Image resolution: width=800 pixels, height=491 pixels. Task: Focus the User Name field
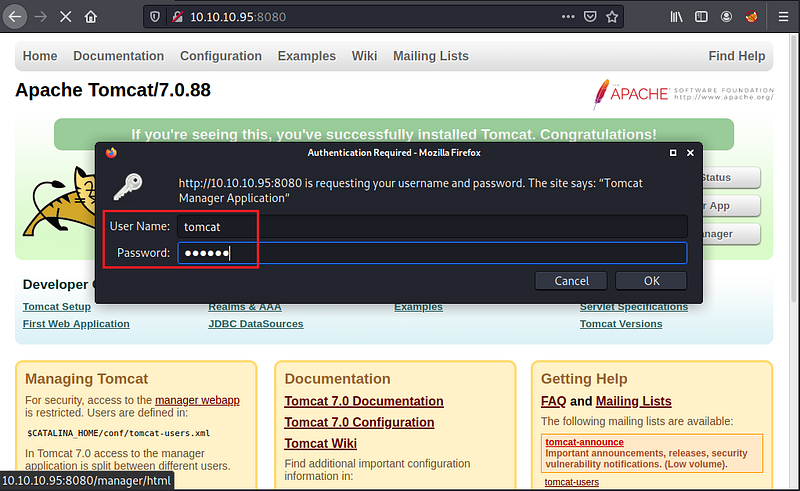point(432,227)
